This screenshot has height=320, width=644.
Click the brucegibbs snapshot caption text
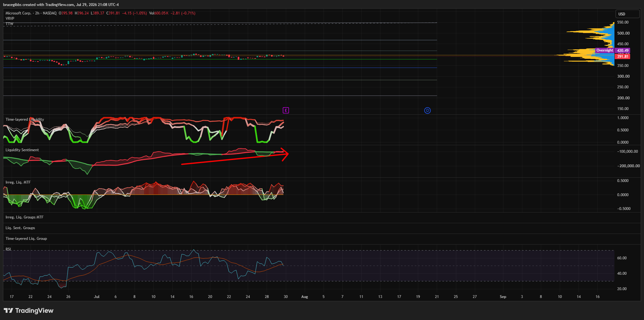pos(61,5)
